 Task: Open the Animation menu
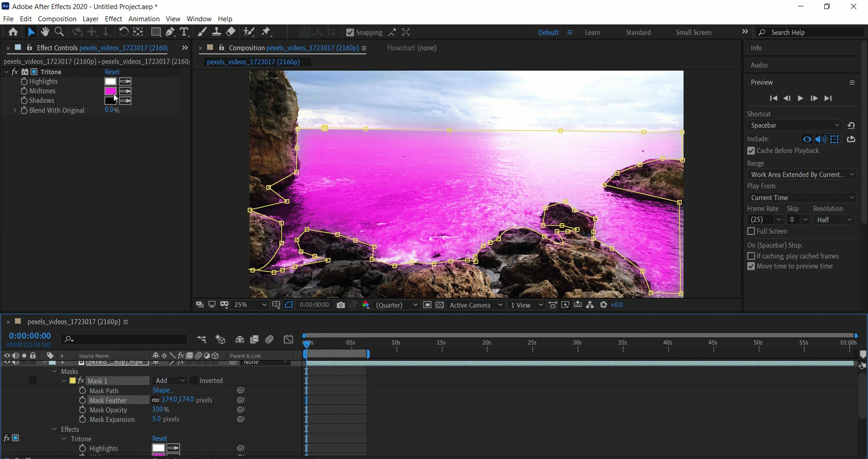(144, 19)
